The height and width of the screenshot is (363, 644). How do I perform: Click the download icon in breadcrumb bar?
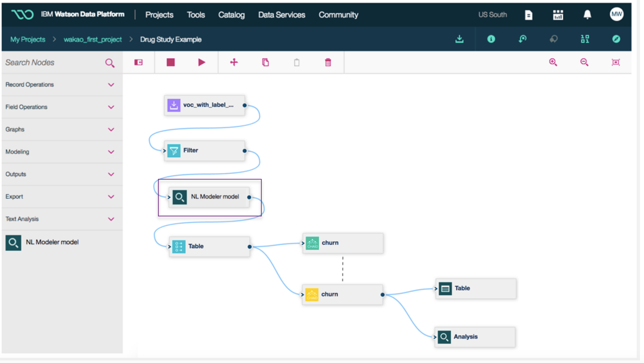point(459,39)
